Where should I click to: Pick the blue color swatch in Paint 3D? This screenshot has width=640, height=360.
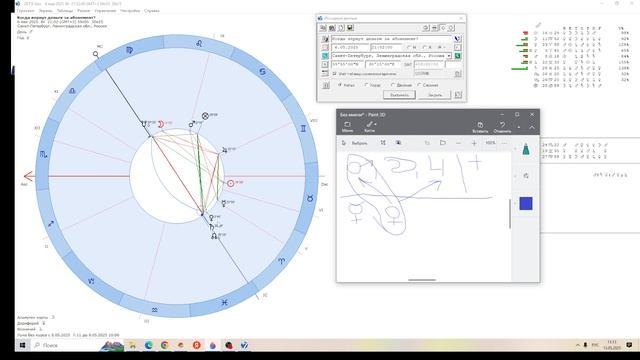coord(526,203)
